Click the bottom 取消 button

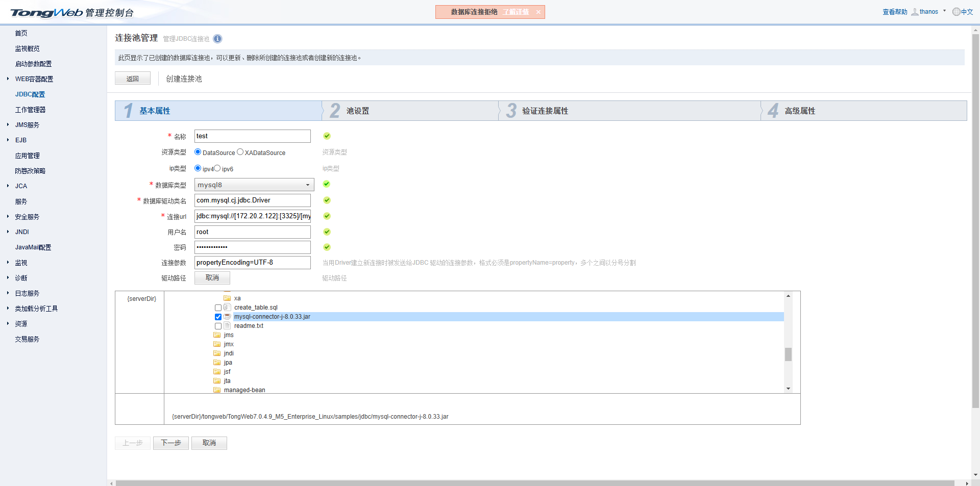point(209,443)
